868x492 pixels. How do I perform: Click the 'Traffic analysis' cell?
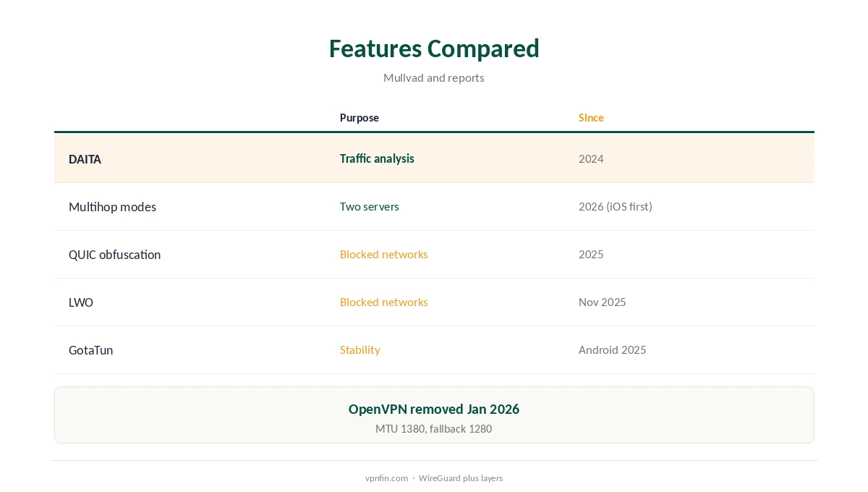coord(377,158)
